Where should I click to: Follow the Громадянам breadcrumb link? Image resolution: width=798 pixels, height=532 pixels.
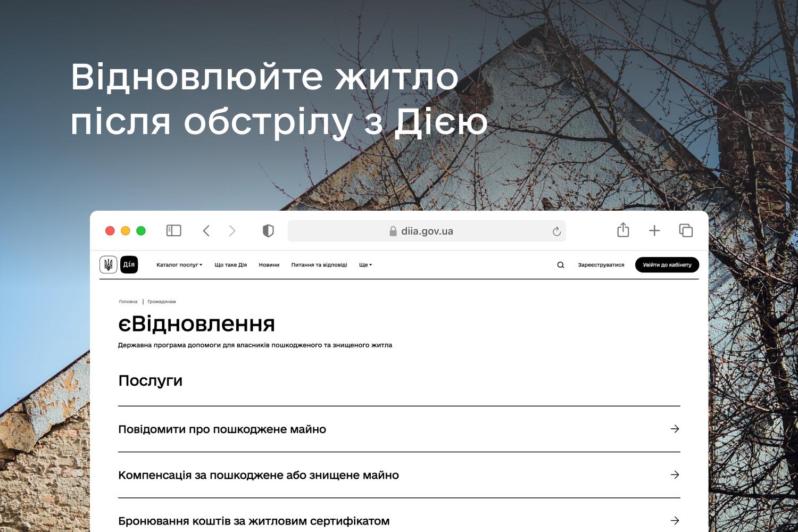pyautogui.click(x=162, y=302)
